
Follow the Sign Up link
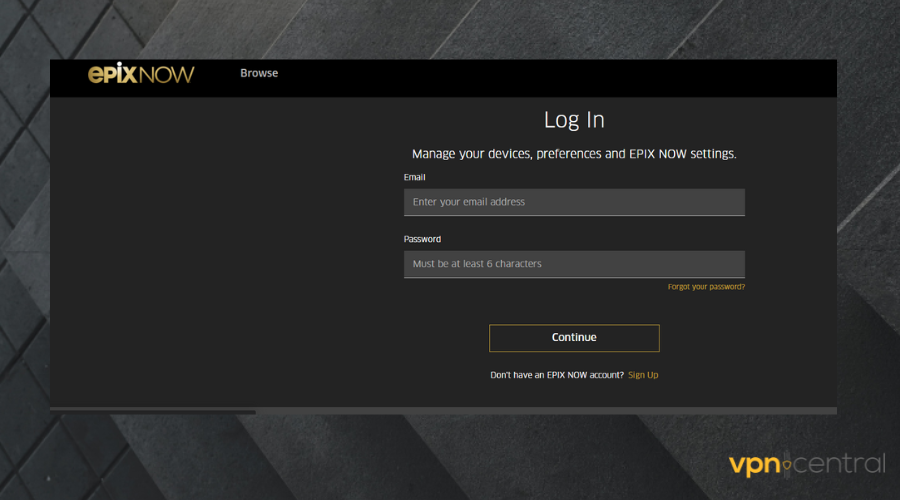tap(643, 375)
